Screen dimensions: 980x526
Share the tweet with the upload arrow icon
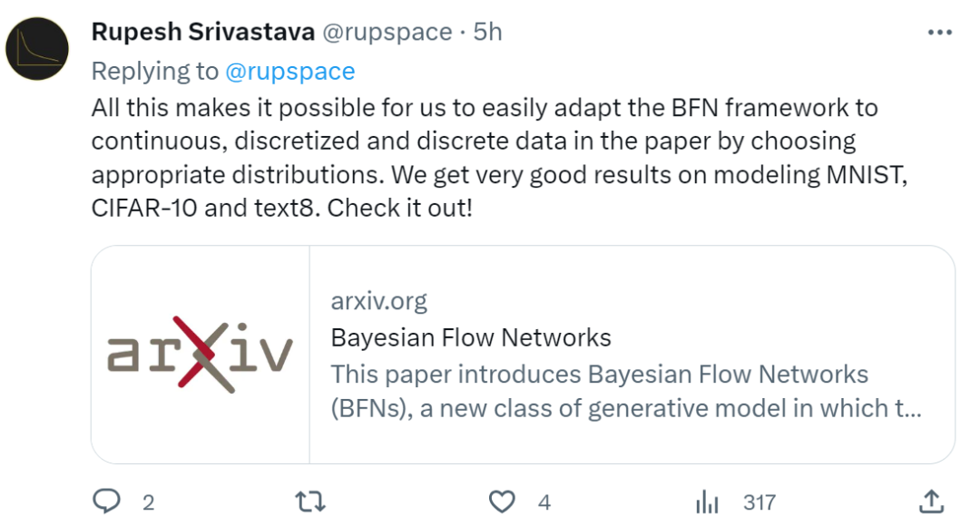931,501
